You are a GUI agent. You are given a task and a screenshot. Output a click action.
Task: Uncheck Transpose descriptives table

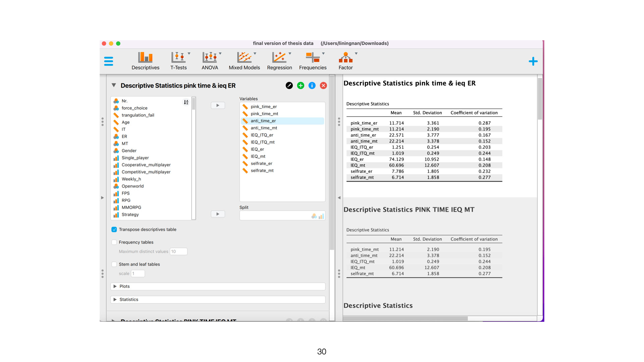[x=114, y=230]
